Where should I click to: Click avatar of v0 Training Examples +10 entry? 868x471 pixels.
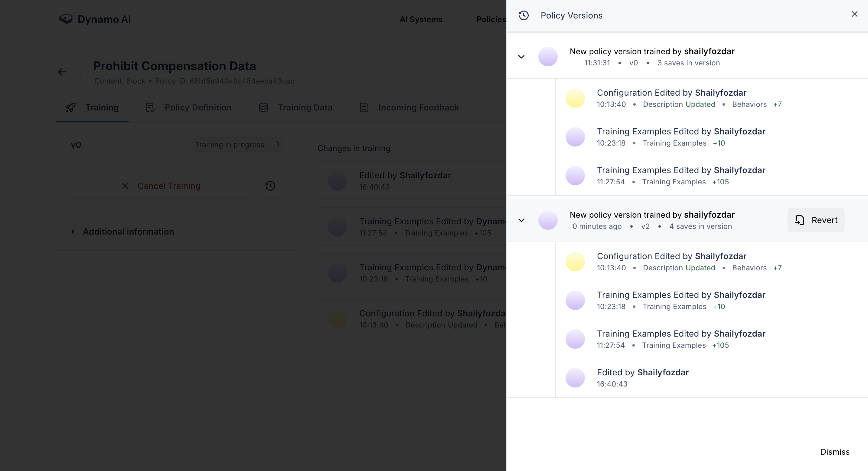(x=575, y=137)
